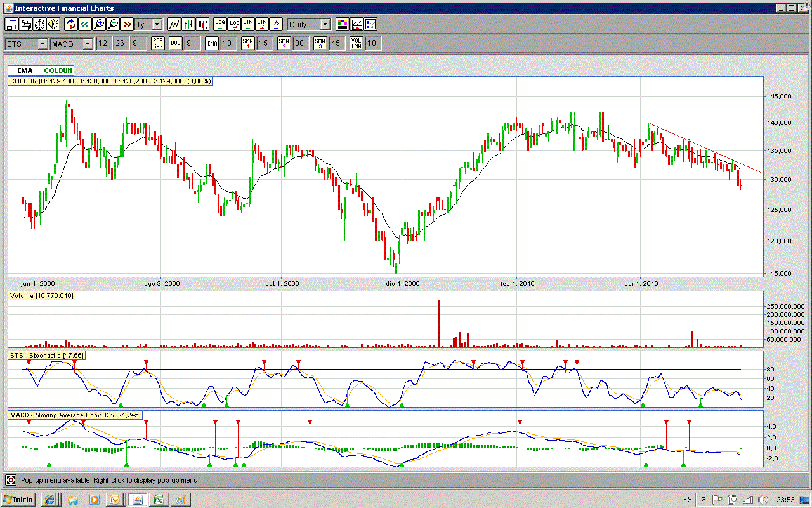Click the VOL EMA period field 10
Image resolution: width=812 pixels, height=508 pixels.
[x=372, y=43]
